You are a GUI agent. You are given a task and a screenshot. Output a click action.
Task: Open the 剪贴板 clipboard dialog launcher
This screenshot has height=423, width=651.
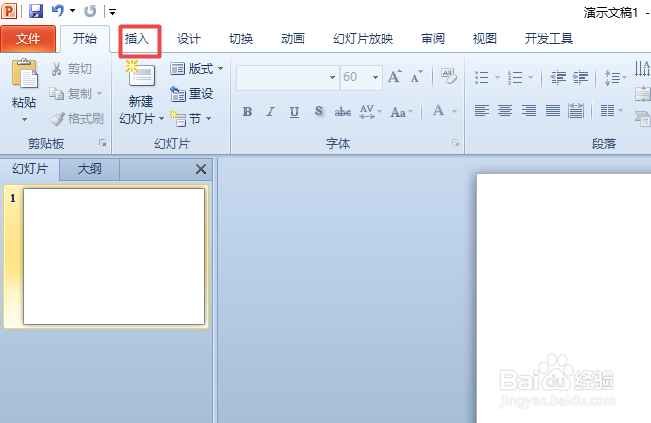click(x=102, y=143)
